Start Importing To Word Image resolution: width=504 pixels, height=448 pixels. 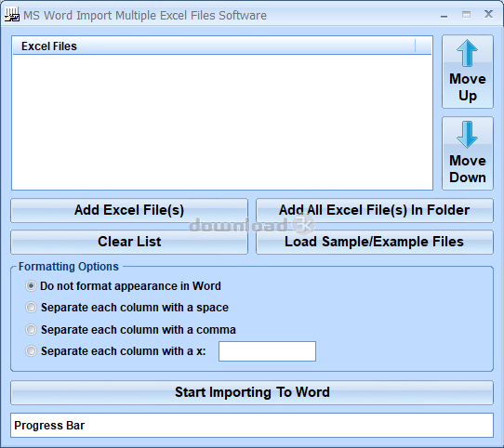[252, 392]
